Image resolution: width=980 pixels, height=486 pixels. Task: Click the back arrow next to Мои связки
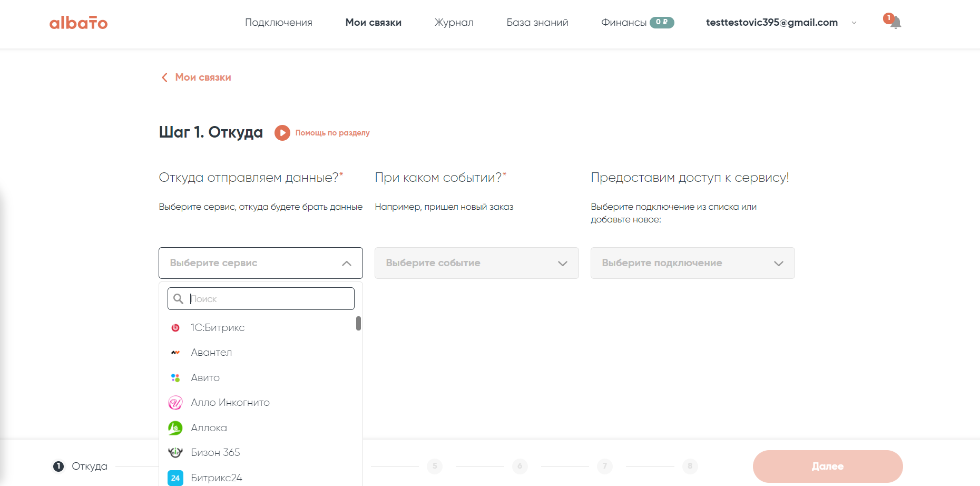(x=164, y=77)
